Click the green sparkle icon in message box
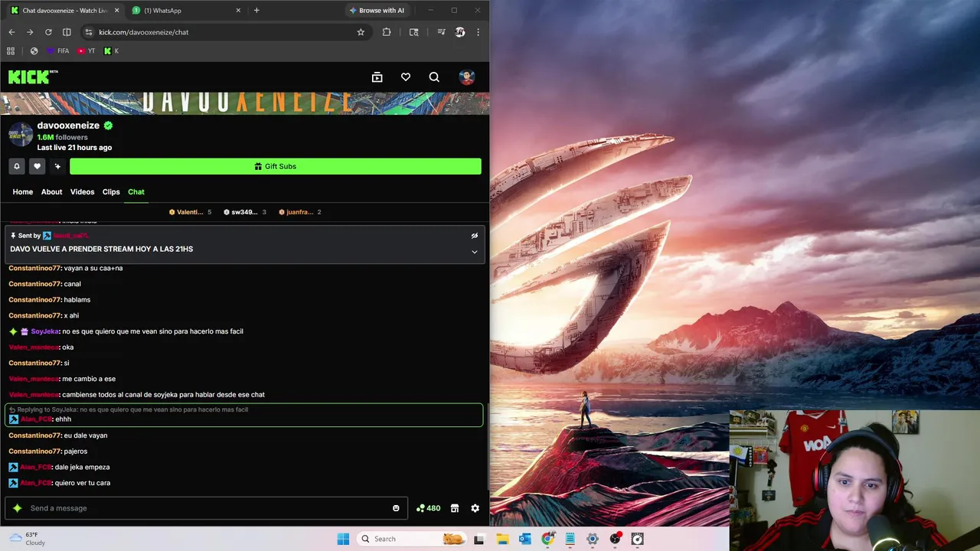Image resolution: width=980 pixels, height=551 pixels. click(18, 508)
